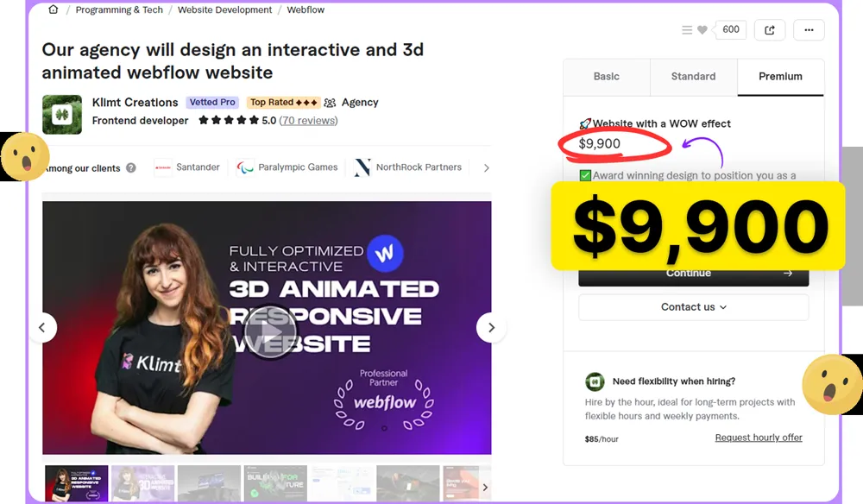Screen dimensions: 863x504
Task: Go to home via breadcrumb house icon
Action: pos(54,9)
